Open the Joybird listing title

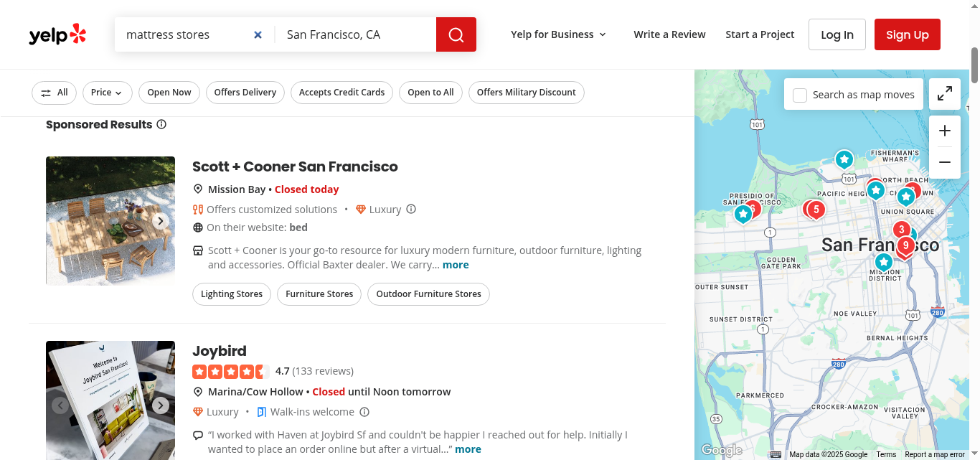click(x=220, y=351)
